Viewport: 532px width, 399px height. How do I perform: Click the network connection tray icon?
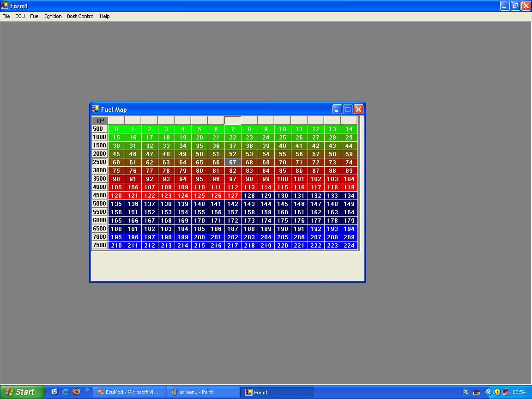tap(506, 392)
